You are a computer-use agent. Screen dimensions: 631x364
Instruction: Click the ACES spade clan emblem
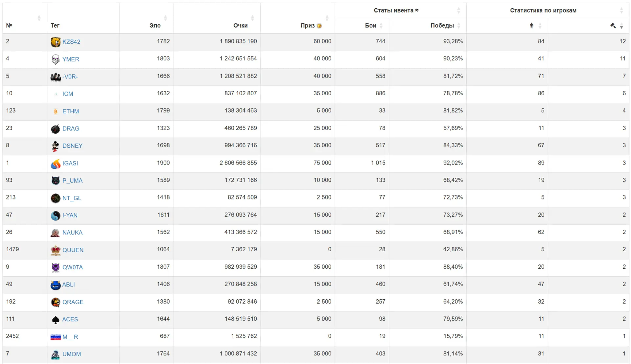pos(56,320)
